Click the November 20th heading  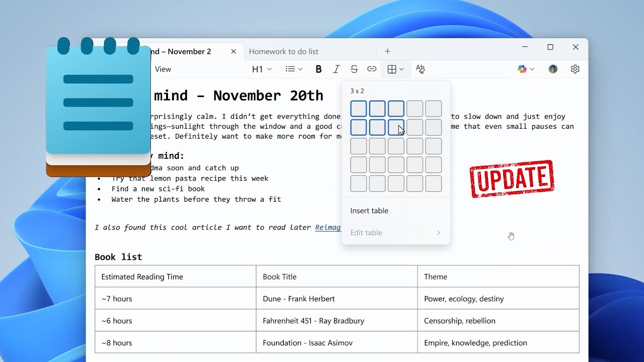tap(238, 96)
